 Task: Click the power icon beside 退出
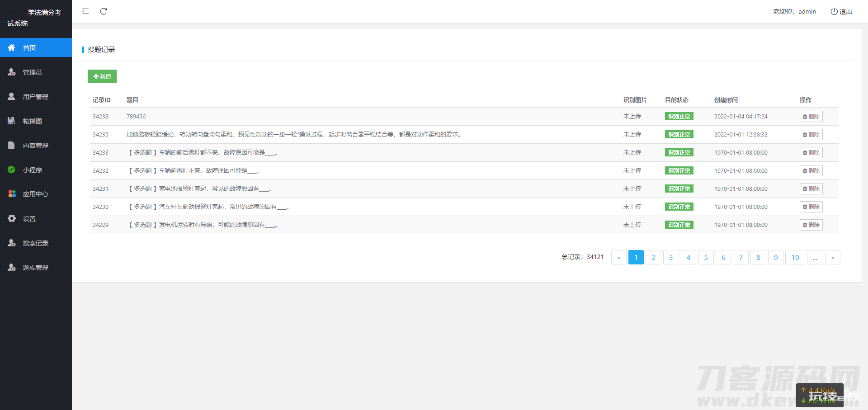[834, 11]
